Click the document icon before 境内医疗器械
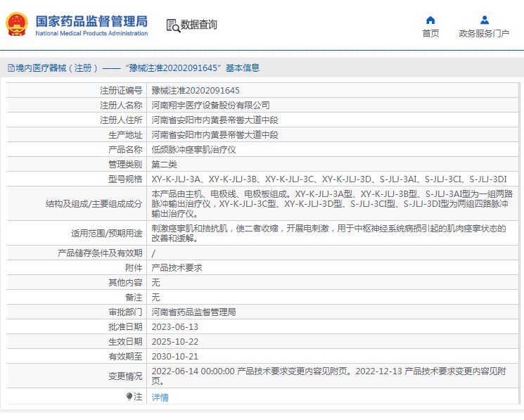This screenshot has height=420, width=524. pyautogui.click(x=11, y=68)
